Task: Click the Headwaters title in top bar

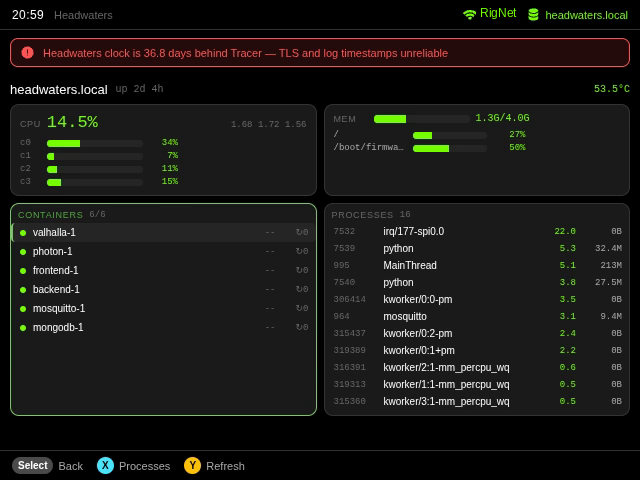Action: (x=83, y=16)
